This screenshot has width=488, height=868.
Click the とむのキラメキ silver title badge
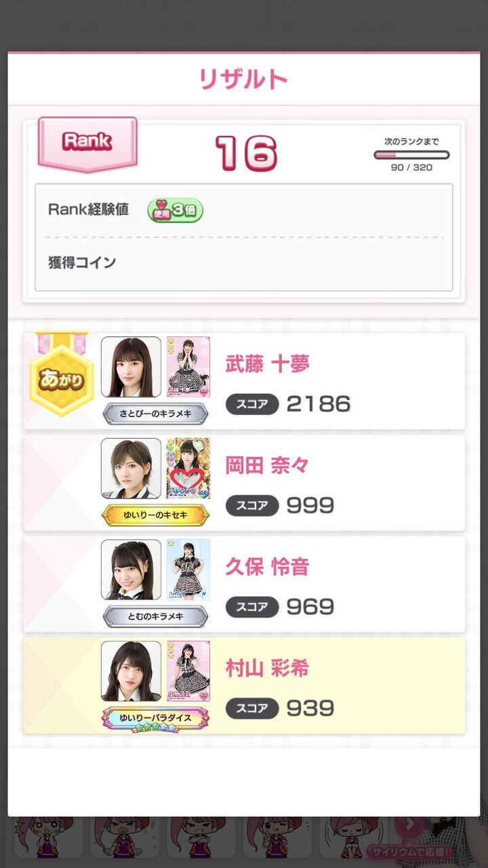(x=155, y=616)
